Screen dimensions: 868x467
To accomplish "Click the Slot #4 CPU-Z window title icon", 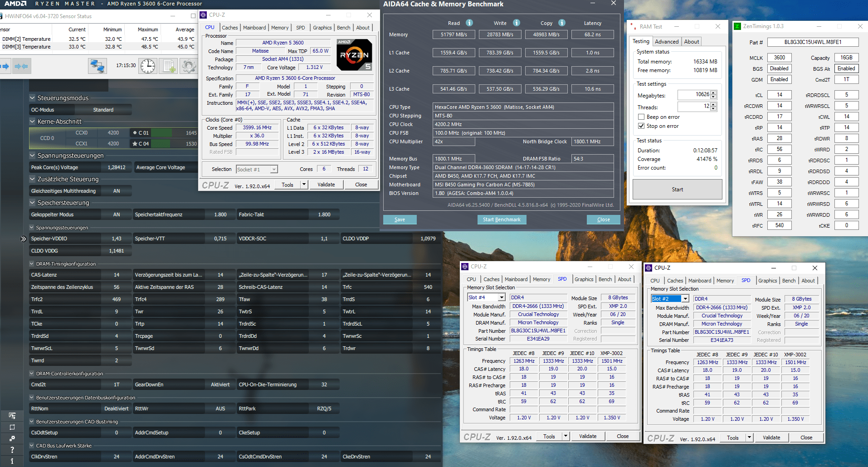I will point(465,267).
